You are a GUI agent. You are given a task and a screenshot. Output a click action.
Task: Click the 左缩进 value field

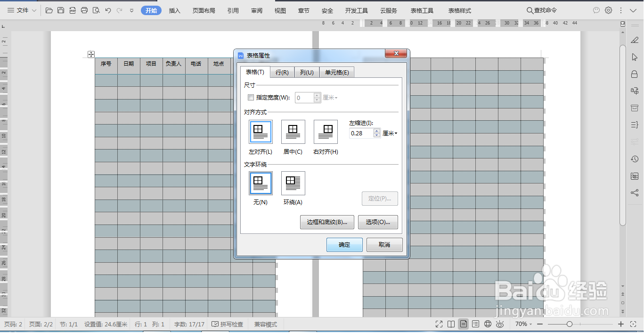click(x=361, y=133)
